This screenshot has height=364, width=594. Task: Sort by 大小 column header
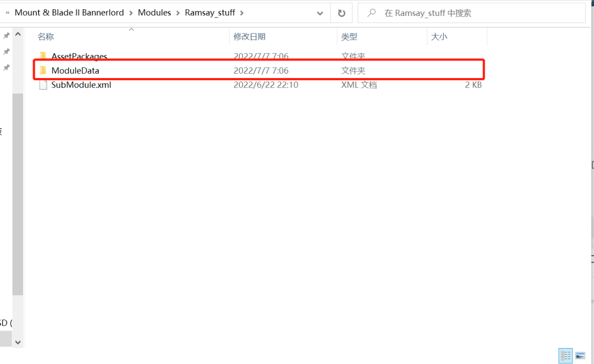439,37
